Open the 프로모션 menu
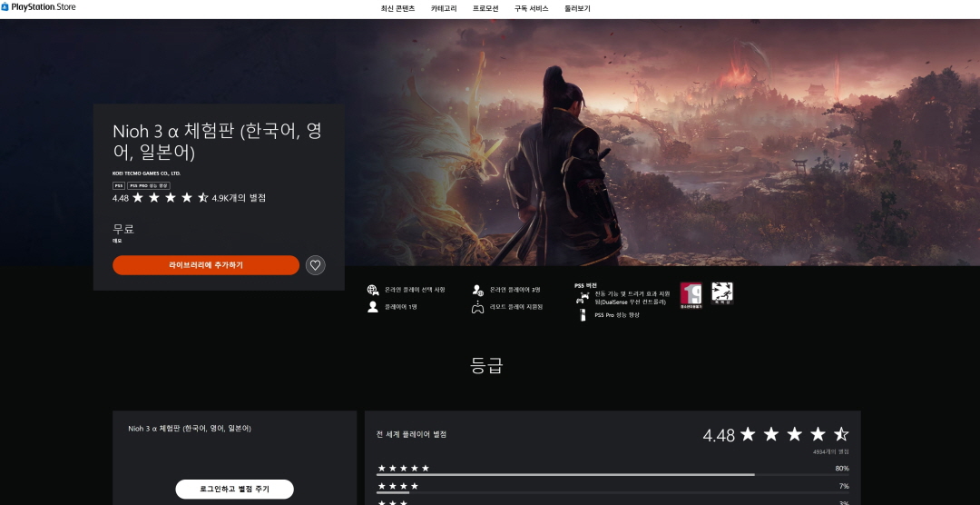 [485, 9]
